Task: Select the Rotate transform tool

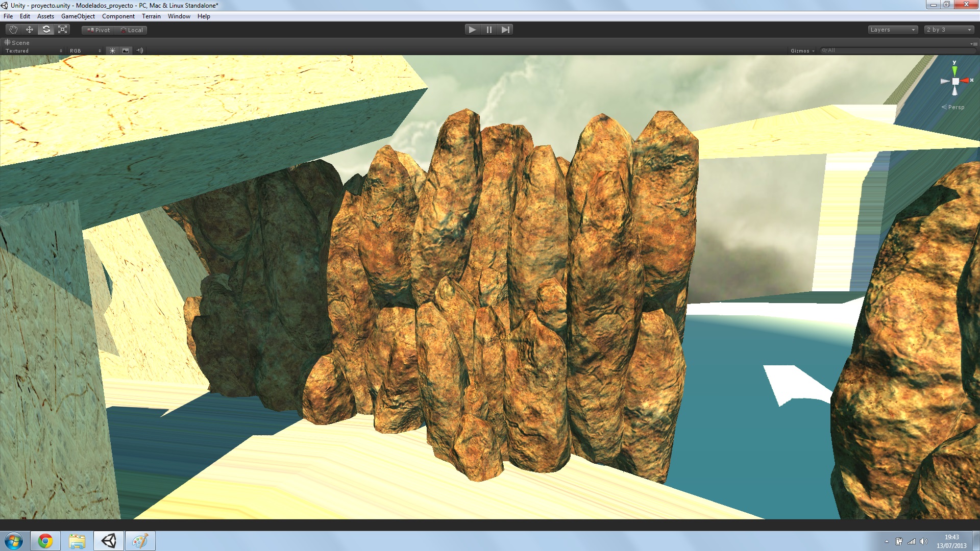Action: point(46,30)
